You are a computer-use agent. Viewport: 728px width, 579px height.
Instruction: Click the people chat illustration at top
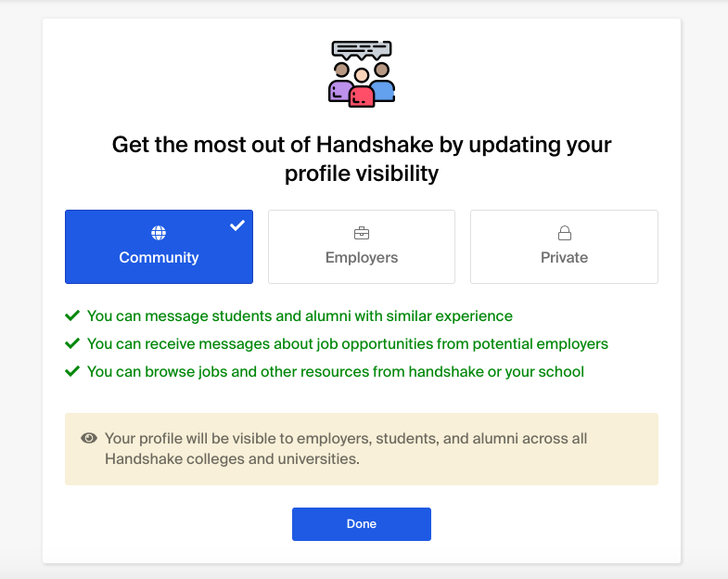tap(362, 74)
